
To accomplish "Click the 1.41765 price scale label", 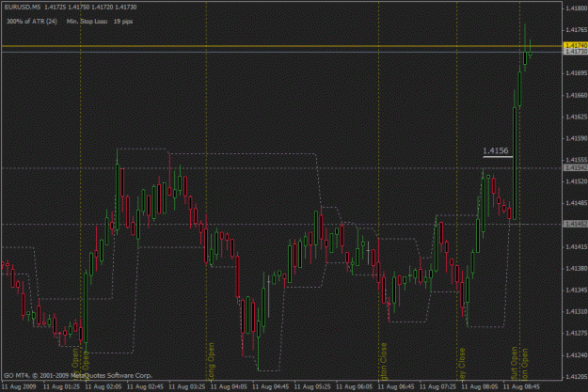I will [x=577, y=29].
